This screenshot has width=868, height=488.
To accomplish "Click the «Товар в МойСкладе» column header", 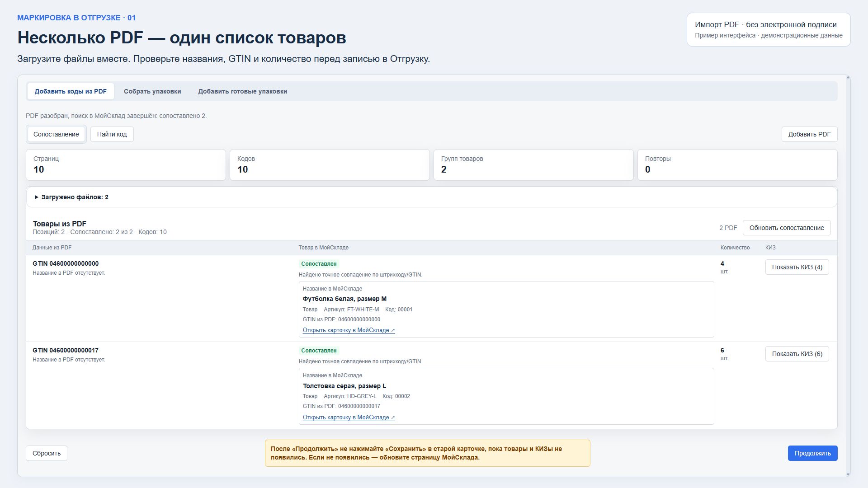I will pyautogui.click(x=324, y=248).
